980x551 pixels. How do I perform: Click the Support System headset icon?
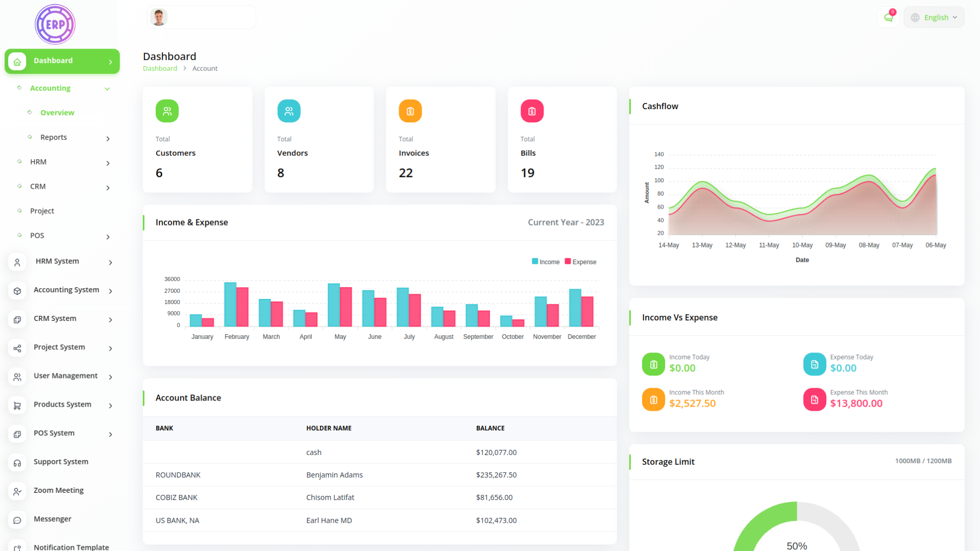(17, 463)
